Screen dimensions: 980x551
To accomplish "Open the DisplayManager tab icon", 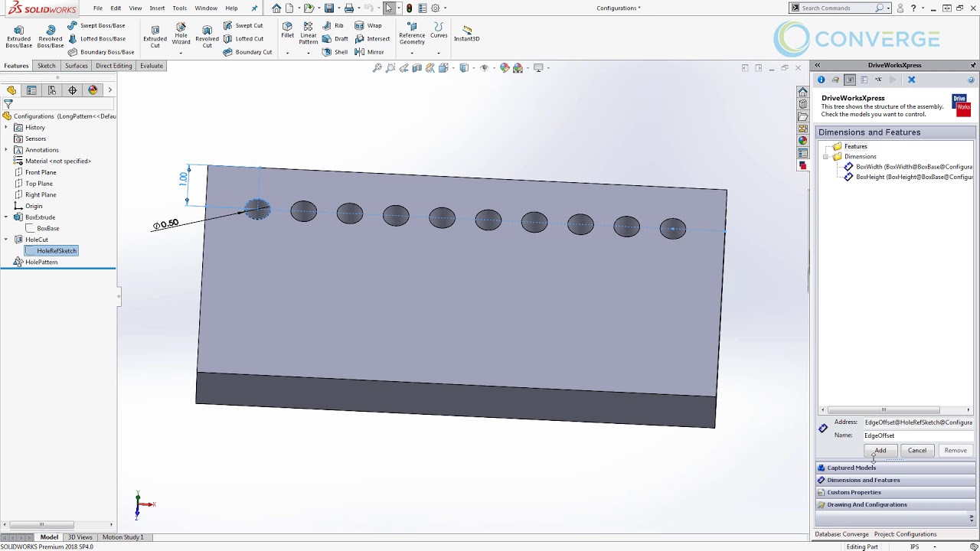I will point(93,90).
